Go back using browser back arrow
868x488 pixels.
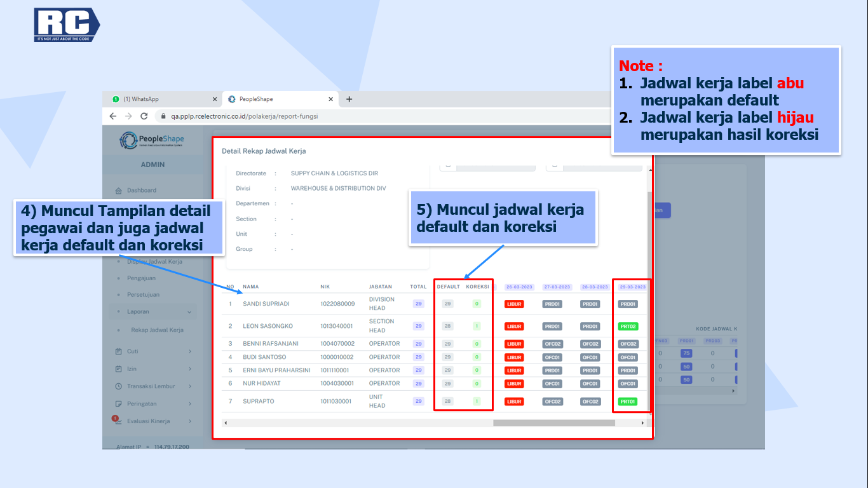tap(113, 116)
